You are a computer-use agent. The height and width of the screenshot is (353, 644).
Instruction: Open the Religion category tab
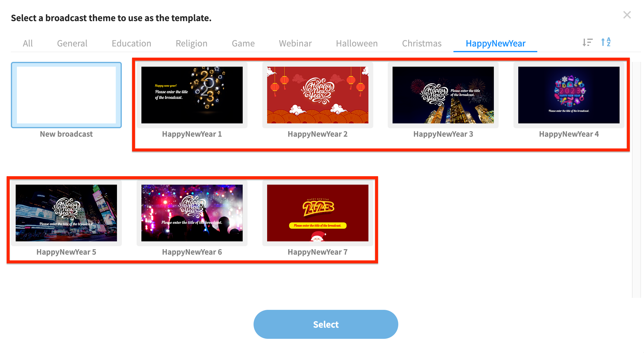[191, 43]
